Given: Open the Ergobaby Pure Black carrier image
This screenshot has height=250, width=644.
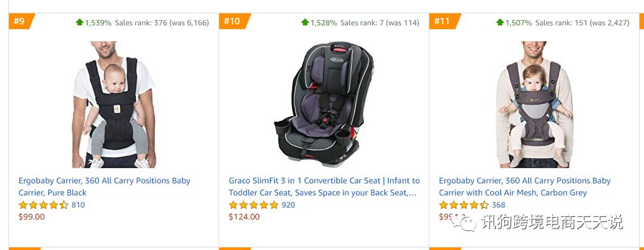Looking at the screenshot, I should [114, 104].
